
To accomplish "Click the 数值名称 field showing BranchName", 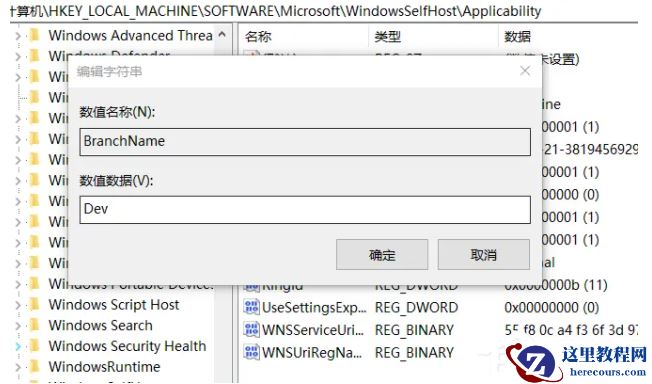I will 305,141.
